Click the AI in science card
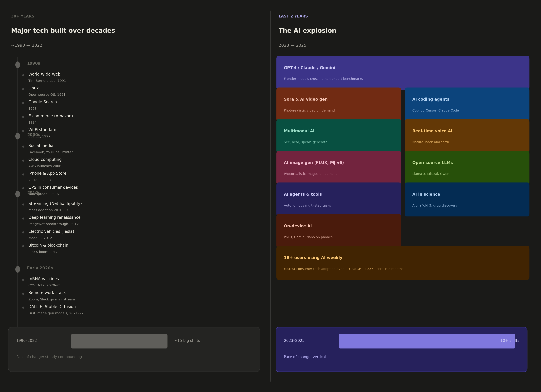The height and width of the screenshot is (392, 541). pyautogui.click(x=467, y=199)
